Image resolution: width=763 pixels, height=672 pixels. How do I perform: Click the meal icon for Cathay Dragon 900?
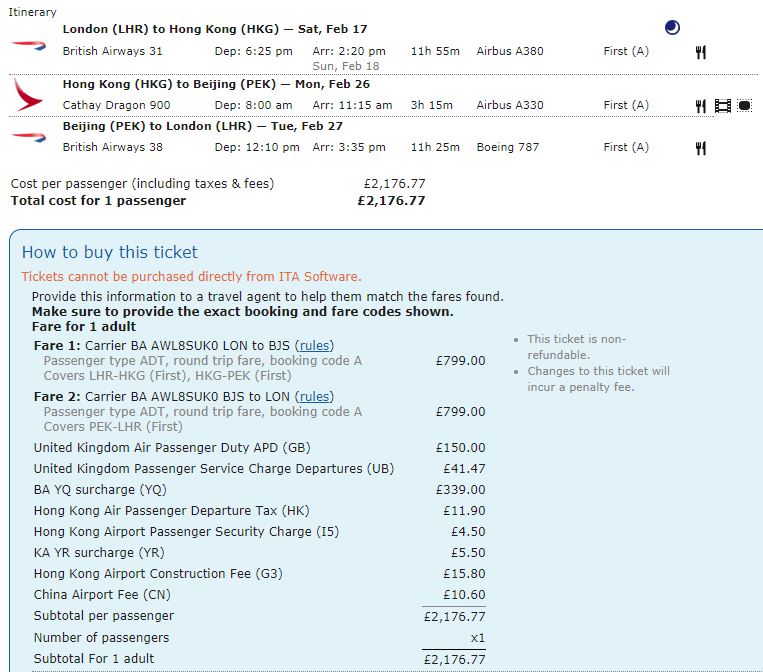(701, 106)
